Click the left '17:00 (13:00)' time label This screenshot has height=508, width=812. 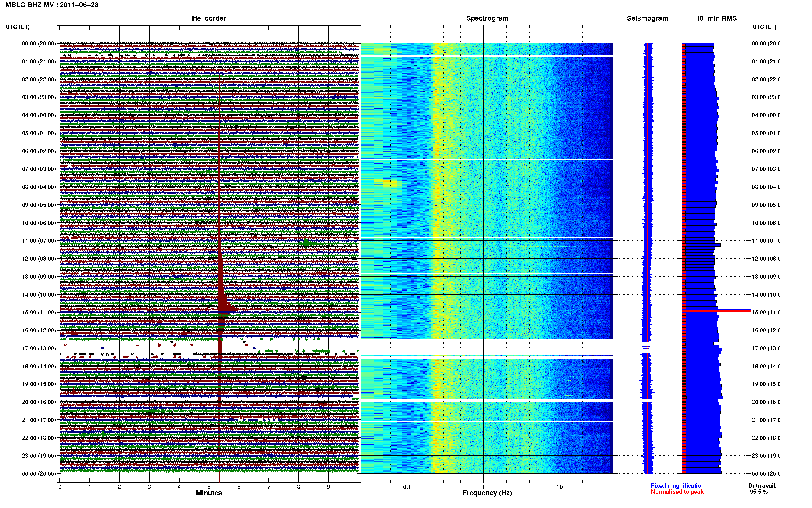click(x=39, y=348)
